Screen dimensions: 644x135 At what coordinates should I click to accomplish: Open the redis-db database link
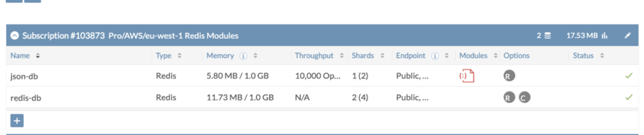(x=25, y=98)
